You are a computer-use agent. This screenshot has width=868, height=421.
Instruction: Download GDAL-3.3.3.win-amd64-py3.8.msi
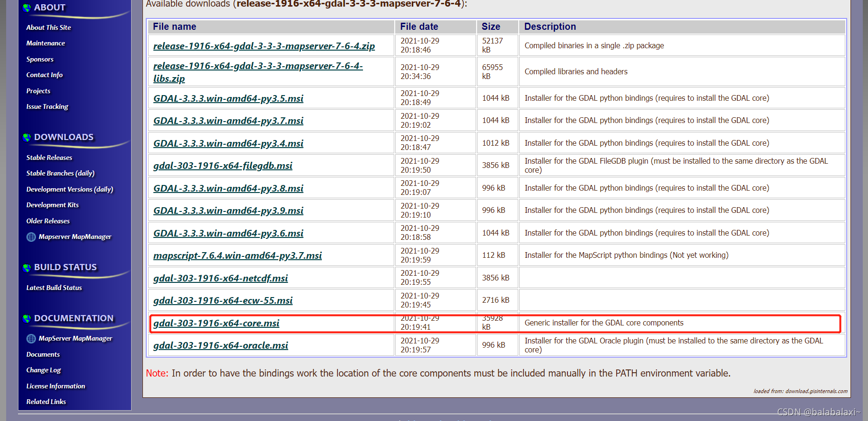tap(228, 188)
